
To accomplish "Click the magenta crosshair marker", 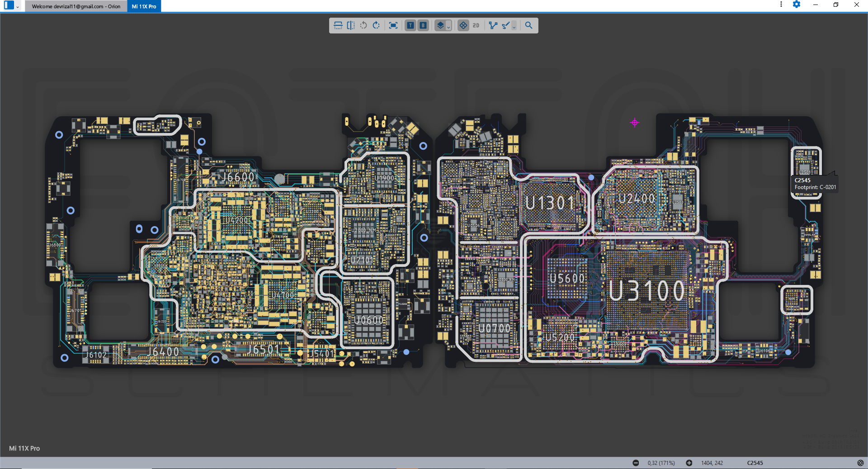I will pyautogui.click(x=635, y=123).
